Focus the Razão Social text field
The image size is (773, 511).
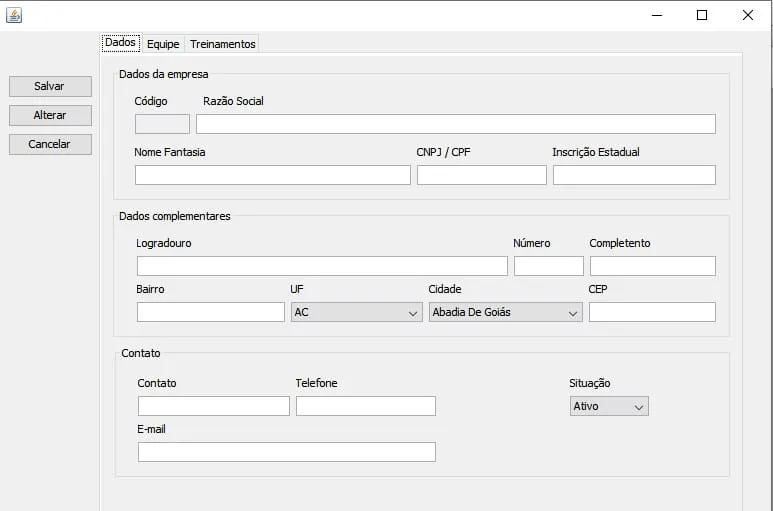tap(455, 124)
